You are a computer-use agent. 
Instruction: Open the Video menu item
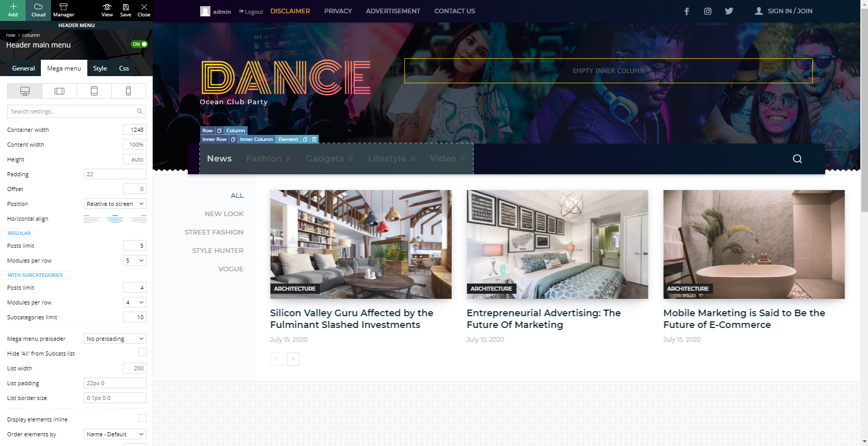[x=447, y=159]
